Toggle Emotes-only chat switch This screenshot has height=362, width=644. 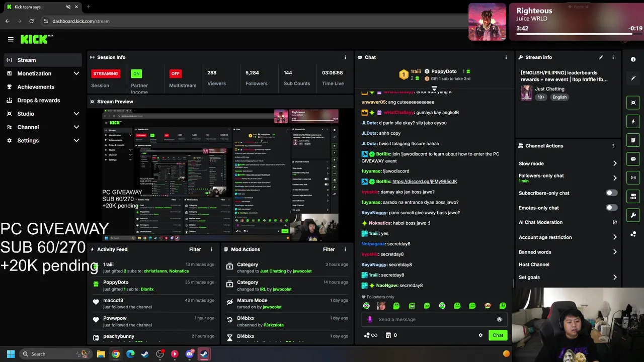point(611,208)
